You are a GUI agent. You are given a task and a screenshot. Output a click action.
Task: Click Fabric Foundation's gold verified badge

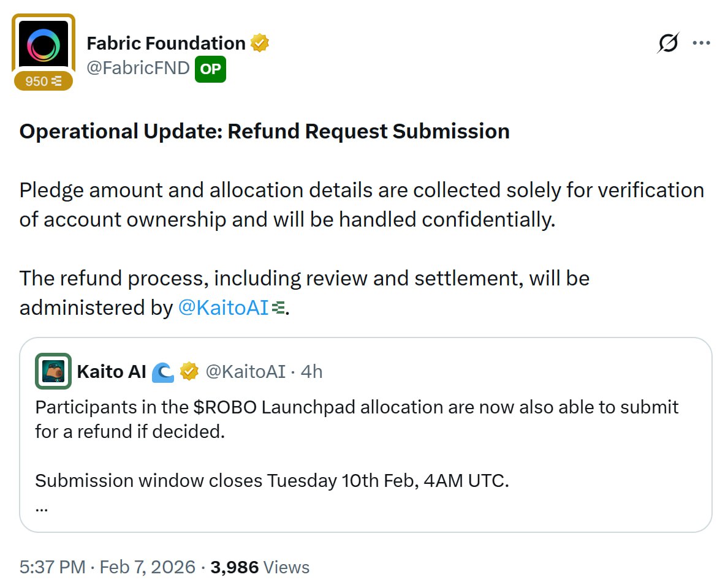tap(260, 43)
